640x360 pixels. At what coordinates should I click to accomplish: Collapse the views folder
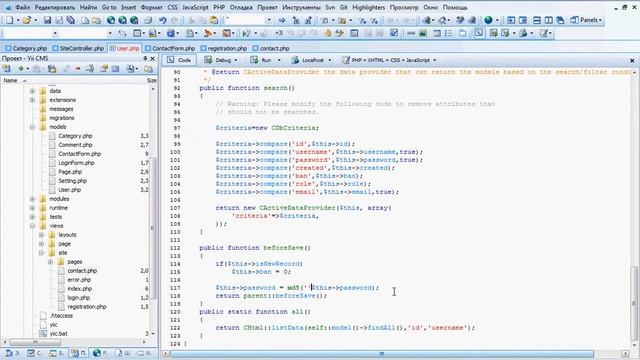pos(32,226)
